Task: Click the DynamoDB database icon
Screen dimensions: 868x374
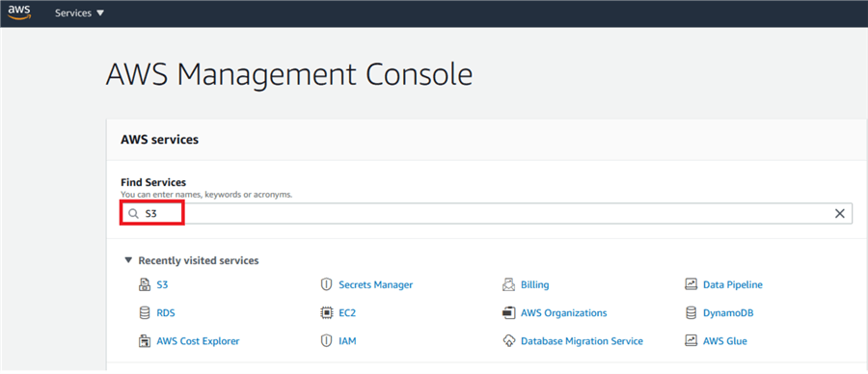Action: [x=691, y=313]
